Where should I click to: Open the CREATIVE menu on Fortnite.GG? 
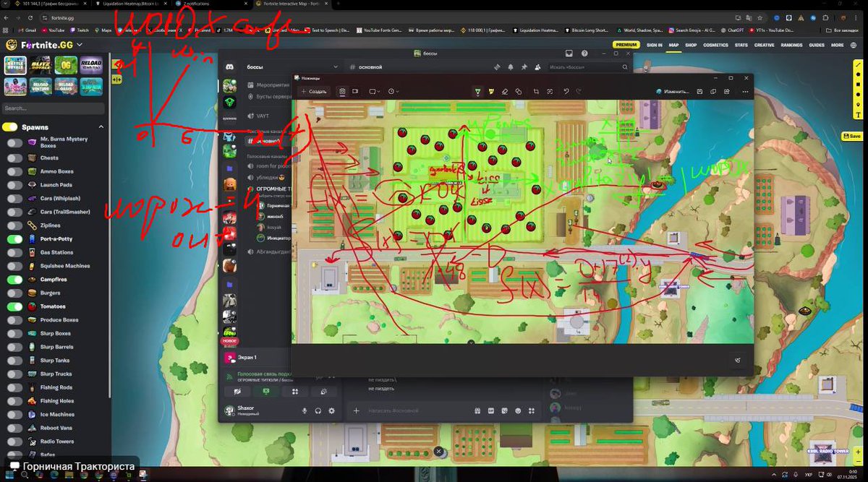[x=764, y=45]
